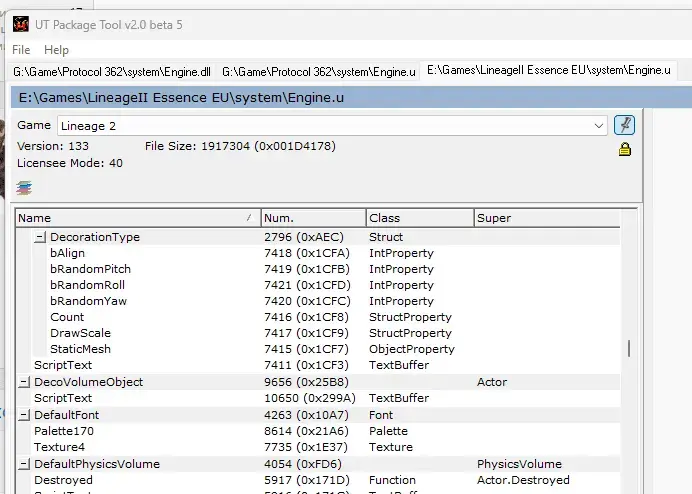Viewport: 692px width, 494px height.
Task: Sort by the Name column header
Action: coord(138,218)
